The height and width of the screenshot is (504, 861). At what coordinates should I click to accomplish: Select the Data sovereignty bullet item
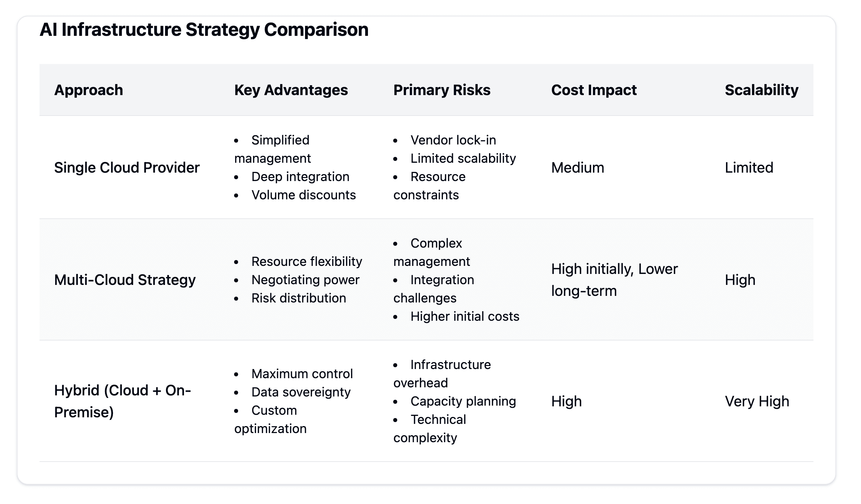[x=301, y=392]
